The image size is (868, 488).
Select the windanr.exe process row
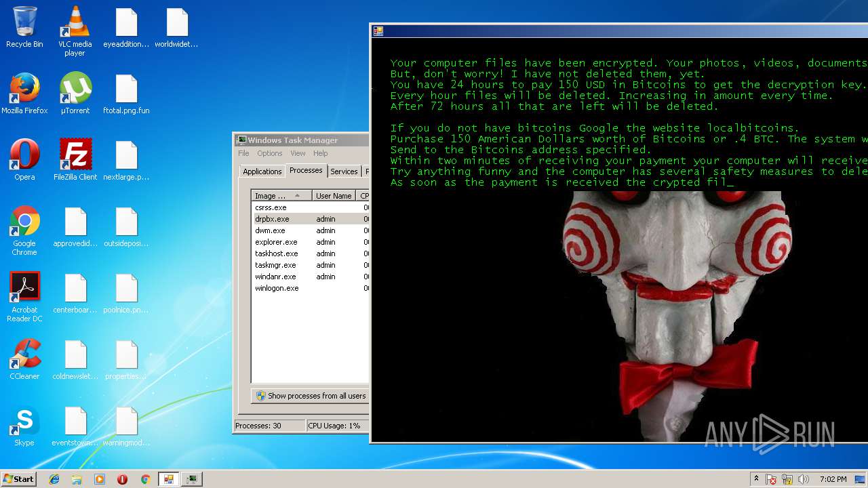click(x=311, y=277)
